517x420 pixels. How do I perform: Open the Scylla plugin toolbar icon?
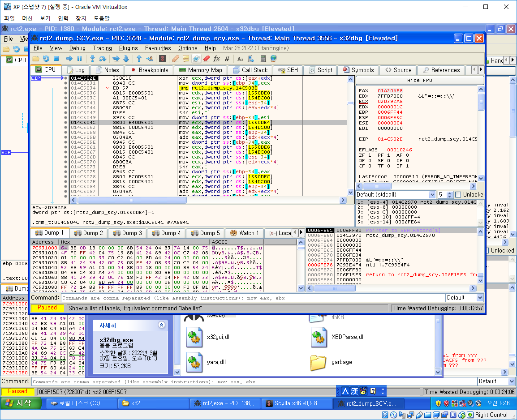(x=162, y=59)
